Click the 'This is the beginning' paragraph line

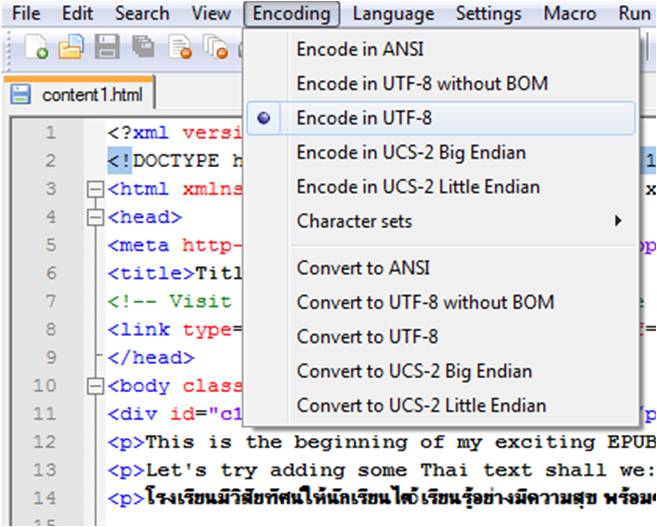(382, 442)
